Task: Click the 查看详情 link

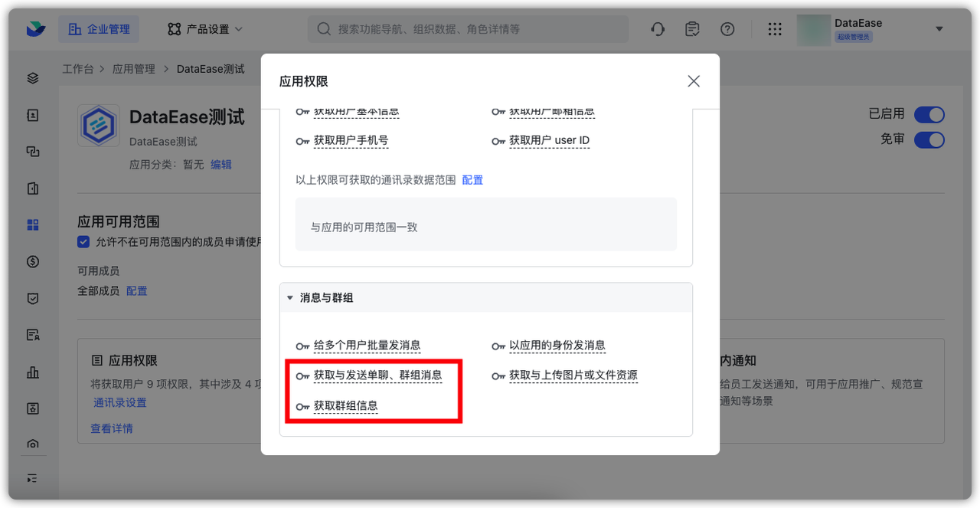Action: click(112, 429)
